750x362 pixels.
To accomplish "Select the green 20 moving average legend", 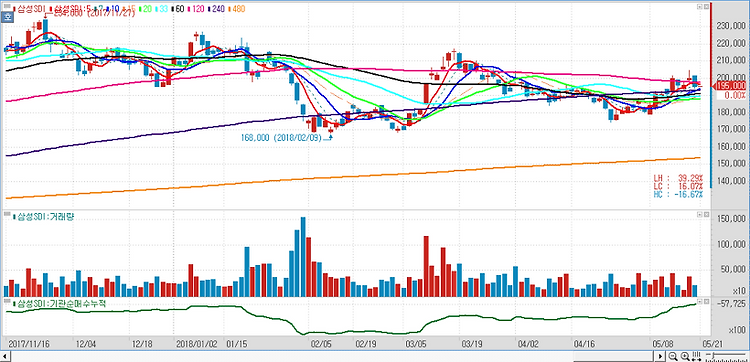I will pos(145,9).
